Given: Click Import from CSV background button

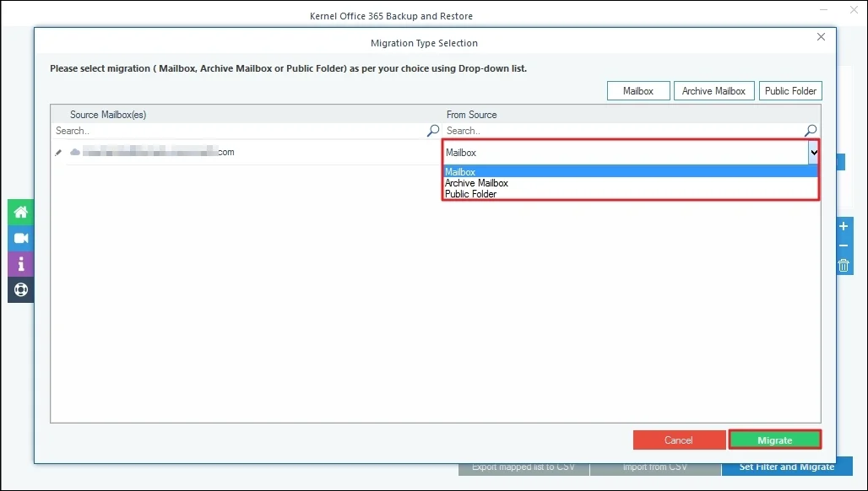Looking at the screenshot, I should click(655, 467).
